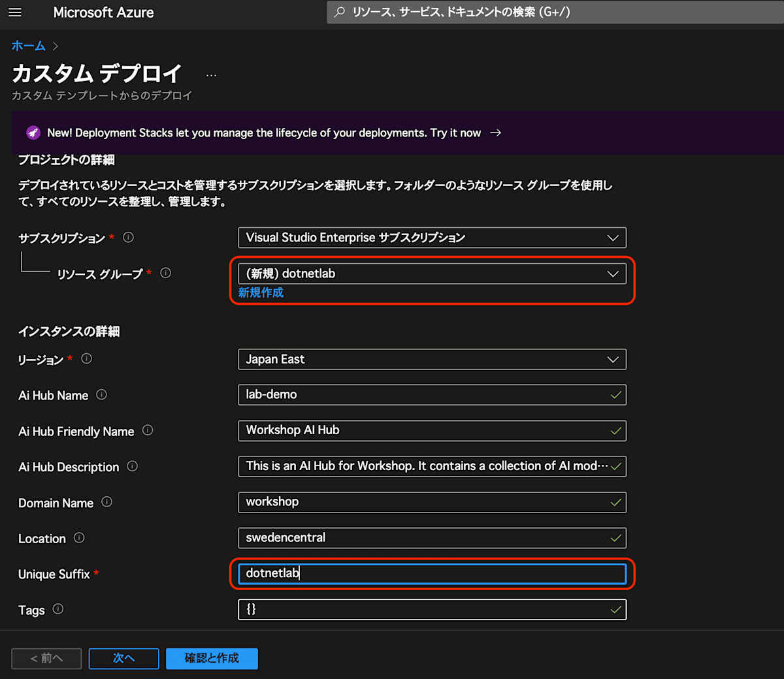This screenshot has height=679, width=784.
Task: Click the Ai Hub Name field with lab-demo
Action: pos(432,395)
